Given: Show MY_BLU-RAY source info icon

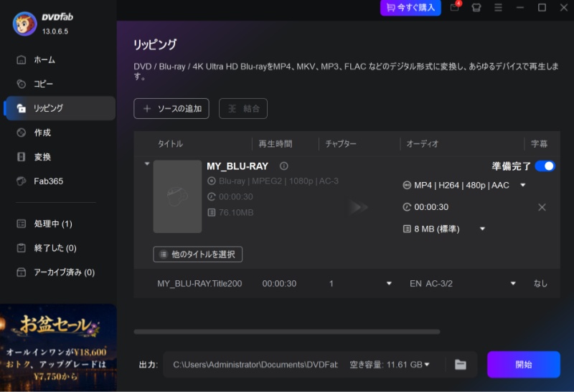Looking at the screenshot, I should (283, 166).
